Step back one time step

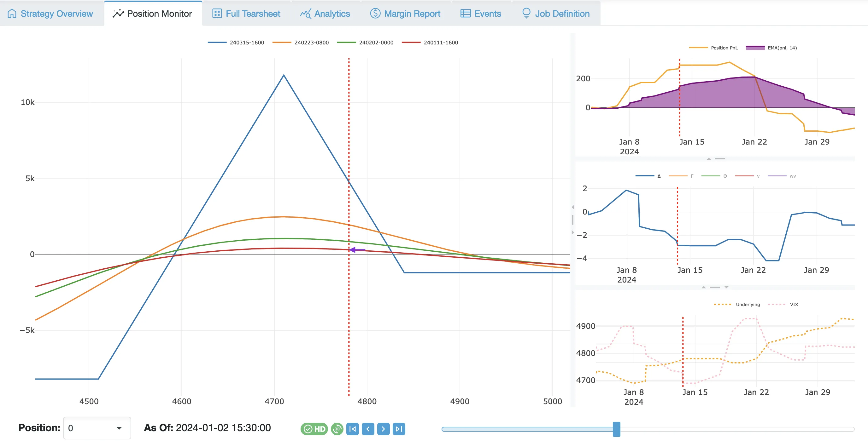click(x=368, y=429)
